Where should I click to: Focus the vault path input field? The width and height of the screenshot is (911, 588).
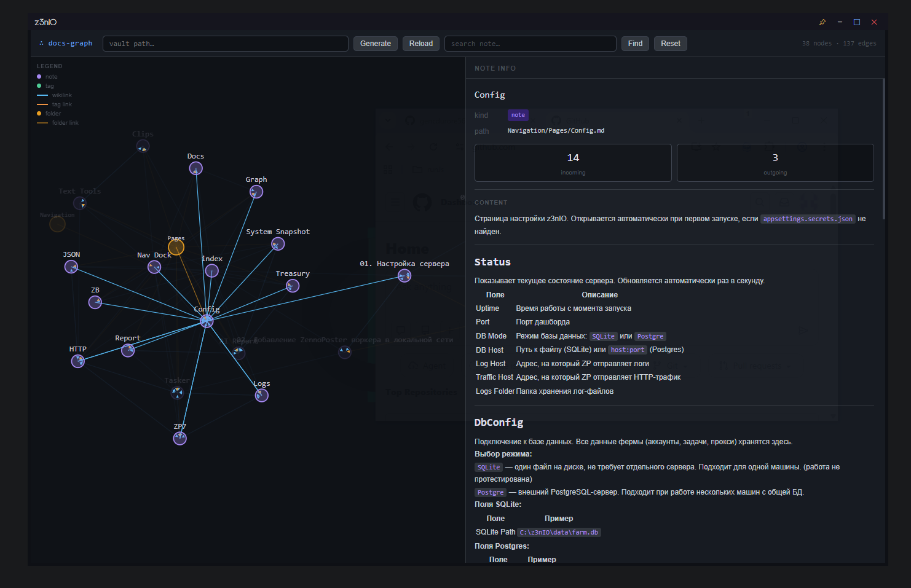point(225,44)
